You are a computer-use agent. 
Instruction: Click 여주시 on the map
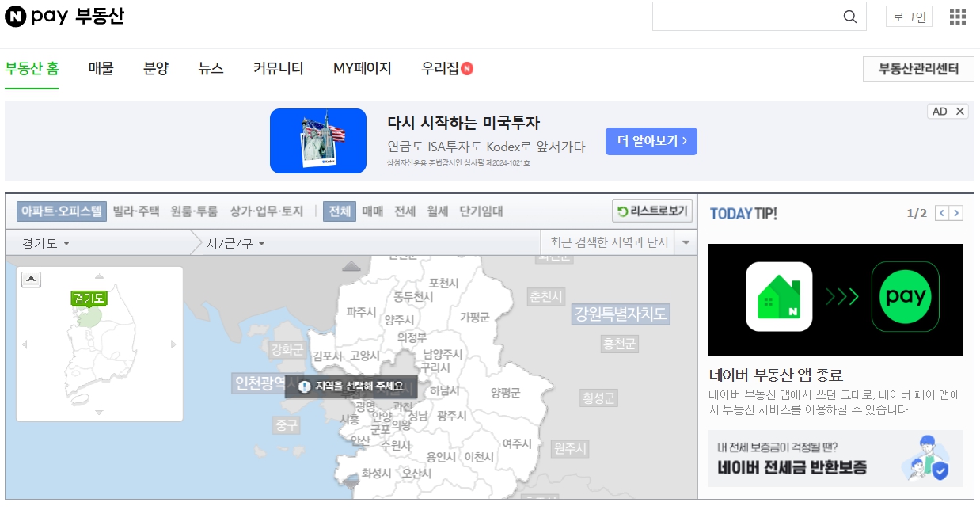tap(517, 443)
